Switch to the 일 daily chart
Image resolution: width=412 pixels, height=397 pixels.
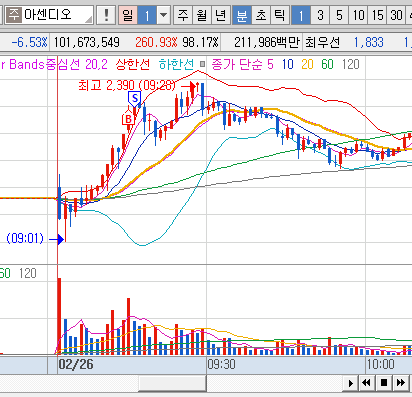click(x=128, y=15)
